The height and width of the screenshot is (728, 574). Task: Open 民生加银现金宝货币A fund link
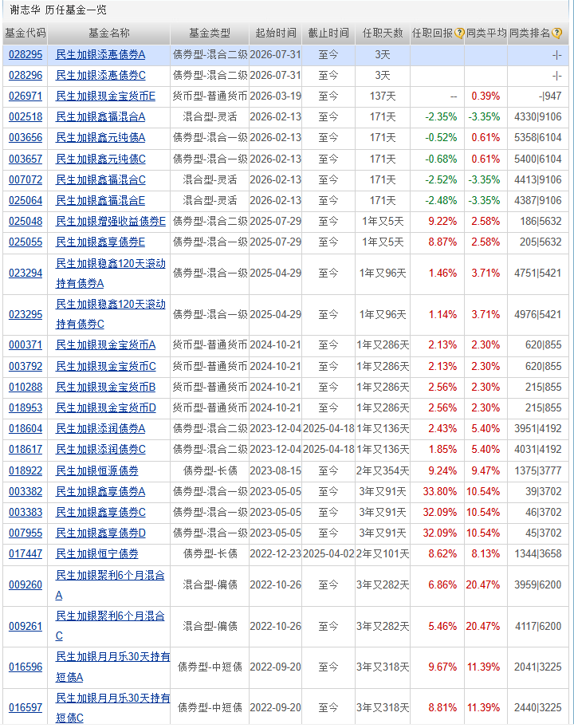[x=105, y=345]
